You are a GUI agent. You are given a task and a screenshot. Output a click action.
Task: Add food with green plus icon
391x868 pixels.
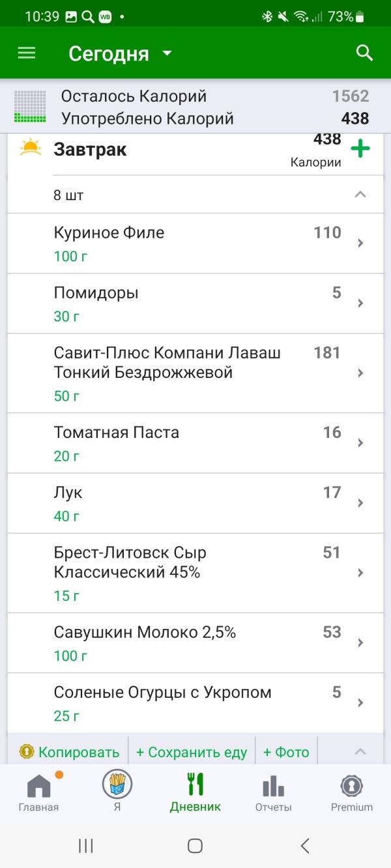tap(360, 149)
